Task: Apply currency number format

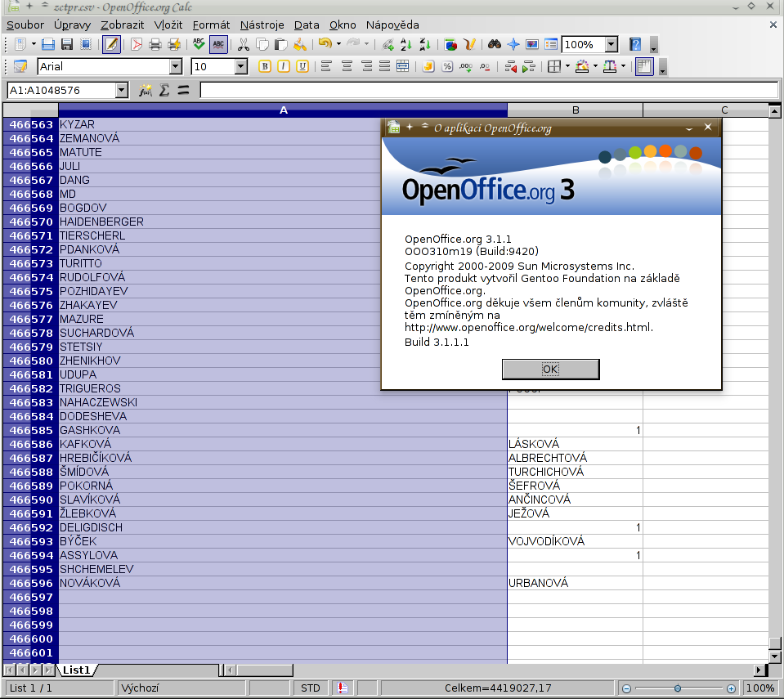Action: (428, 66)
